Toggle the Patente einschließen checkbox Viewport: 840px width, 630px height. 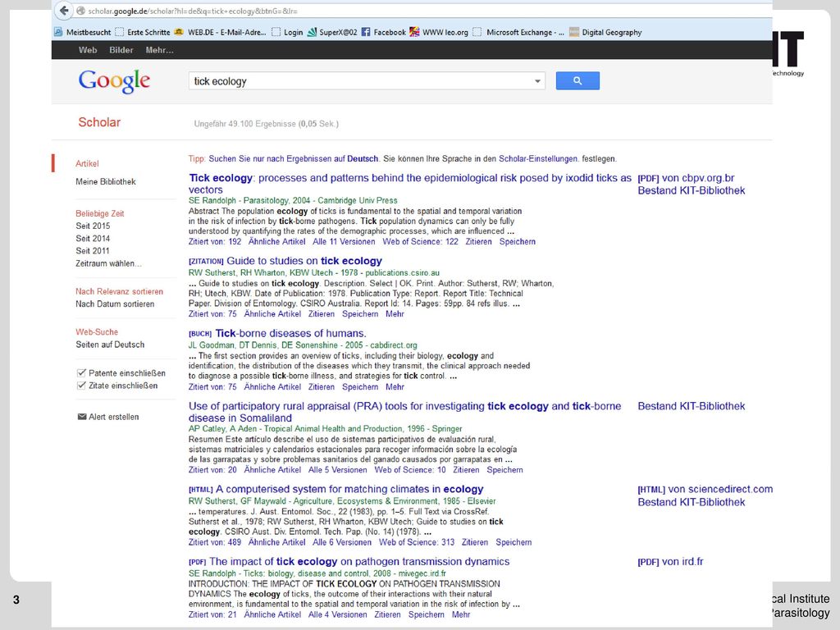82,373
